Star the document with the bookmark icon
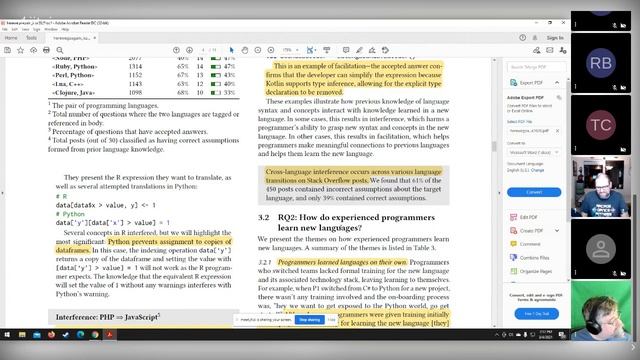Screen dimensions: 640x360 (20, 50)
